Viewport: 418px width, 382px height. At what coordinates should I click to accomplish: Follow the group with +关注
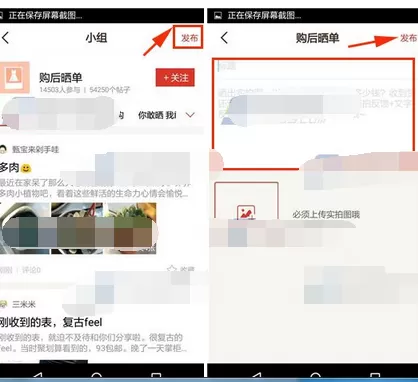tap(175, 78)
